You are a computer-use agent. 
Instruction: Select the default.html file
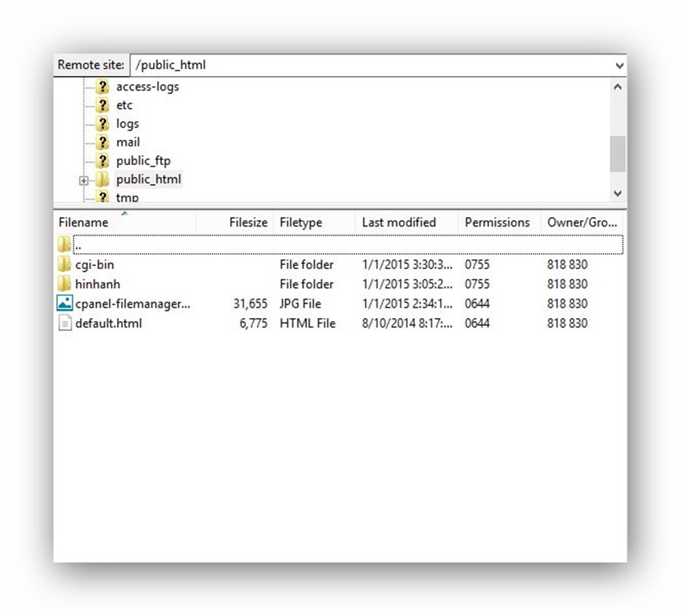click(x=340, y=324)
